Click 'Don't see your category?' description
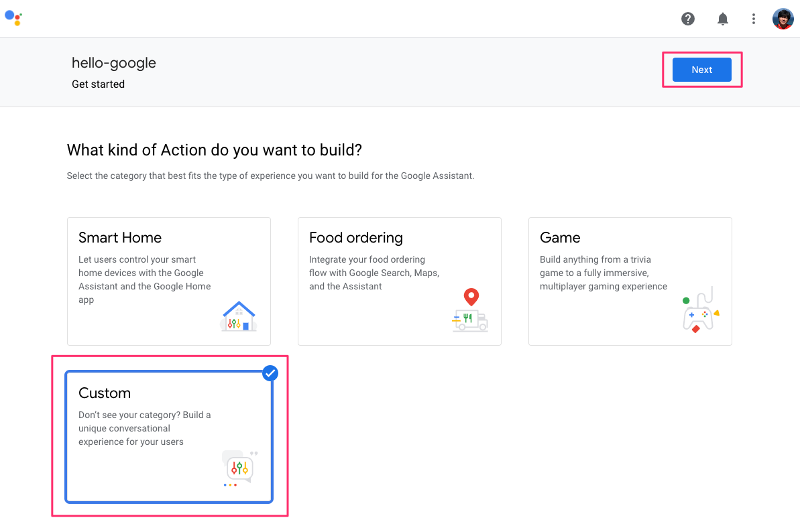 click(x=144, y=429)
